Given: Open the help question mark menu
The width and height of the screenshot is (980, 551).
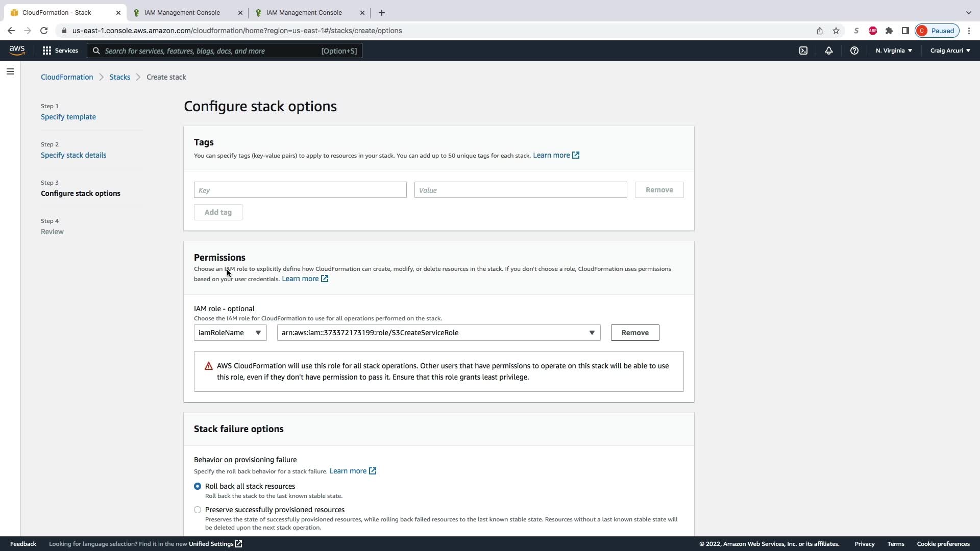Looking at the screenshot, I should tap(854, 51).
